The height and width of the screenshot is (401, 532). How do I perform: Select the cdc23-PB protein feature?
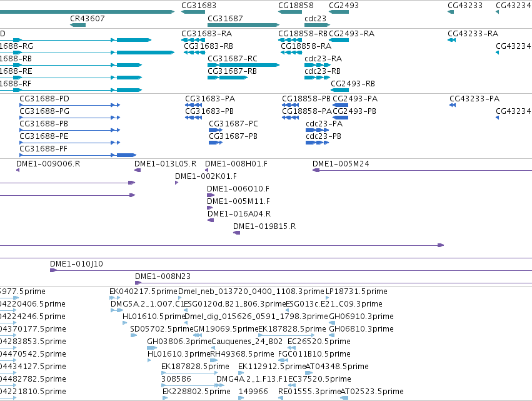317,143
